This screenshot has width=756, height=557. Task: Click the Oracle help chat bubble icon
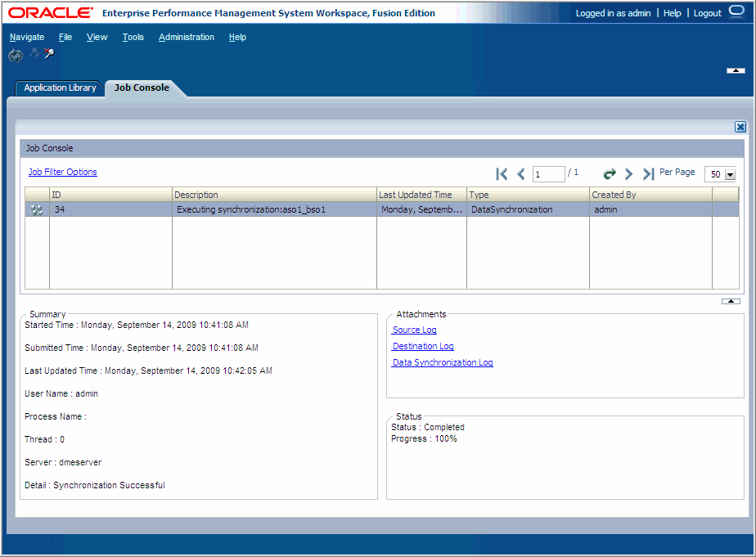pos(736,11)
